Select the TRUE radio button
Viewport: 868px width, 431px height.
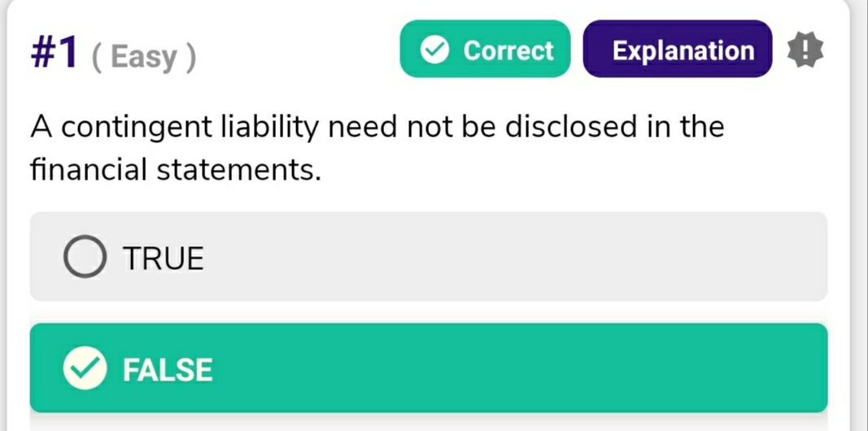85,258
